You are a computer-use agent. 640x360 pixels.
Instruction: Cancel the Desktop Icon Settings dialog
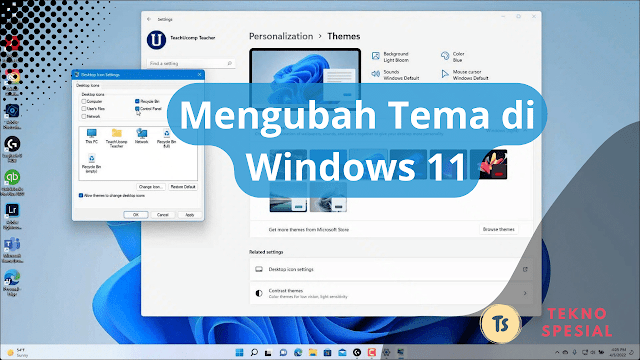(163, 215)
